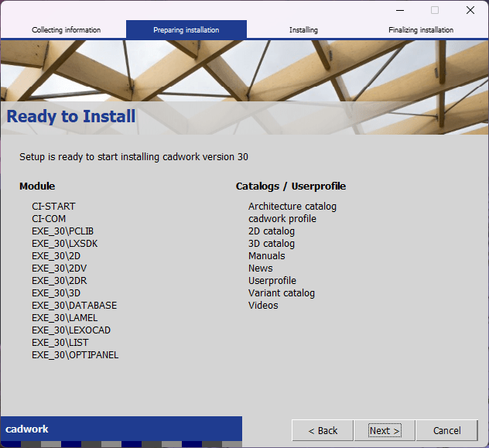Viewport: 489px width, 448px height.
Task: Click the Manuals entry
Action: [267, 256]
